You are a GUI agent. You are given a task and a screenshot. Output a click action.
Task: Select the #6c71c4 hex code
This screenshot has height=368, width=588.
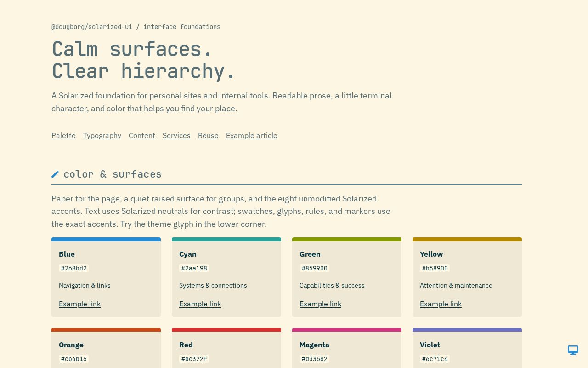435,359
